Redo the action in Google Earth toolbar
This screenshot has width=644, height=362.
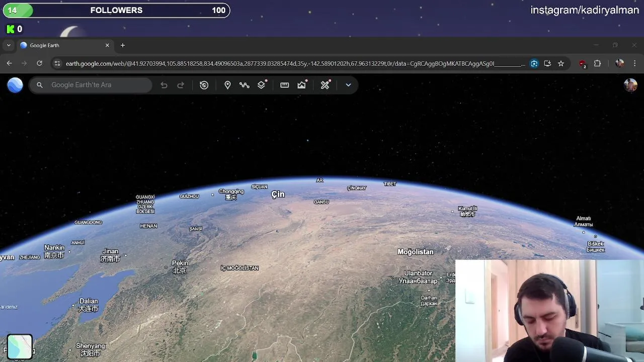tap(181, 85)
